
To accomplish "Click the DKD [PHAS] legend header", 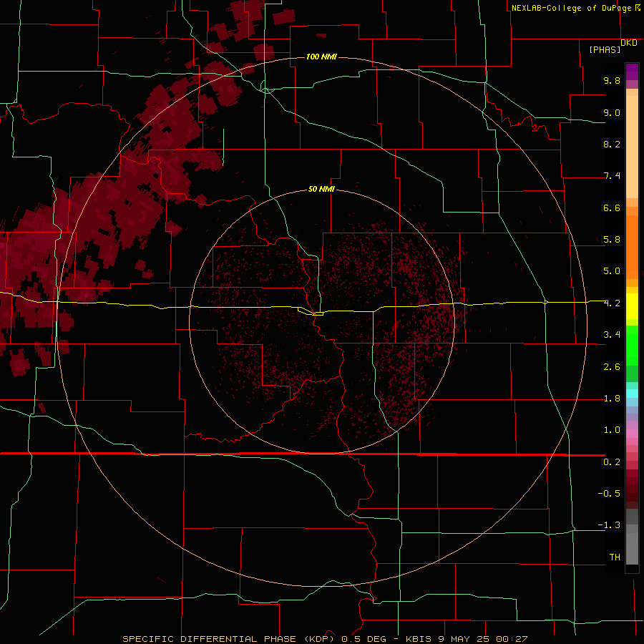I will 613,46.
